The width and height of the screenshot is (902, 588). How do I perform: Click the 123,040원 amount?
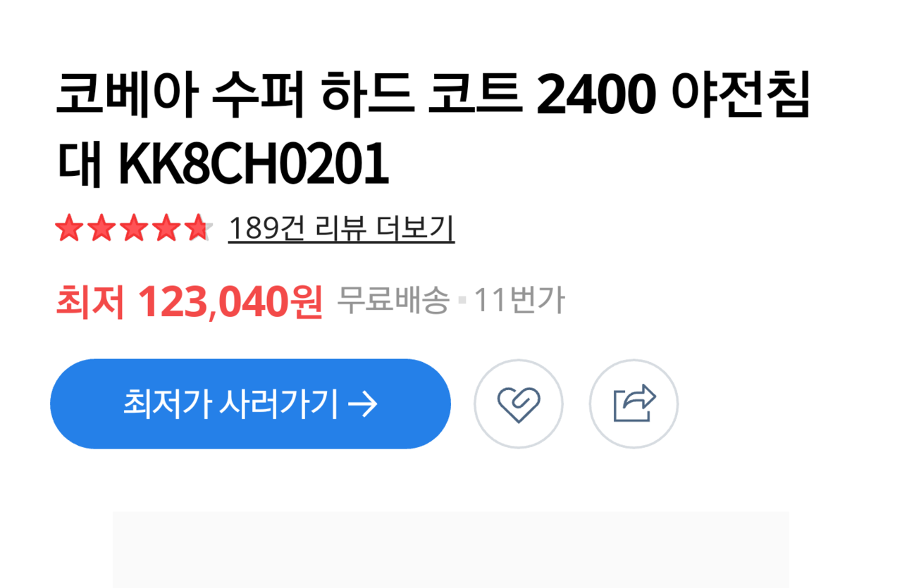pos(230,301)
